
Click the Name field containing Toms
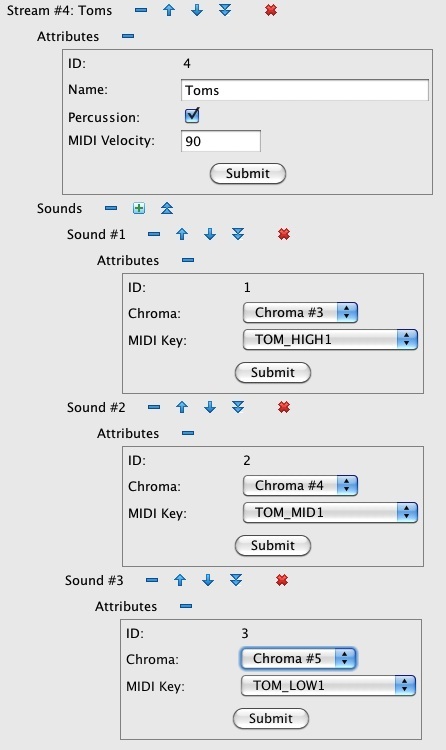(x=305, y=90)
